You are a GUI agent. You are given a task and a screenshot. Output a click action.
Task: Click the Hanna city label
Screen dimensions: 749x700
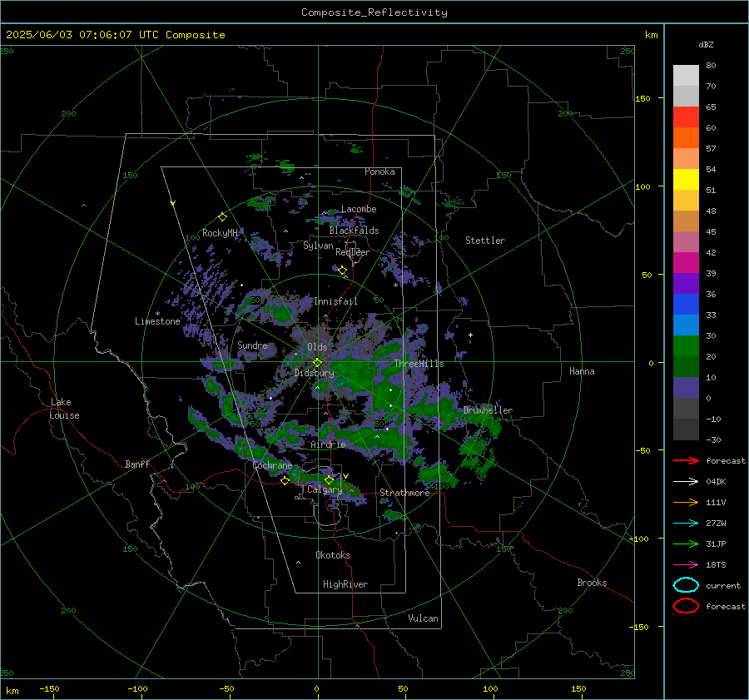[x=582, y=371]
